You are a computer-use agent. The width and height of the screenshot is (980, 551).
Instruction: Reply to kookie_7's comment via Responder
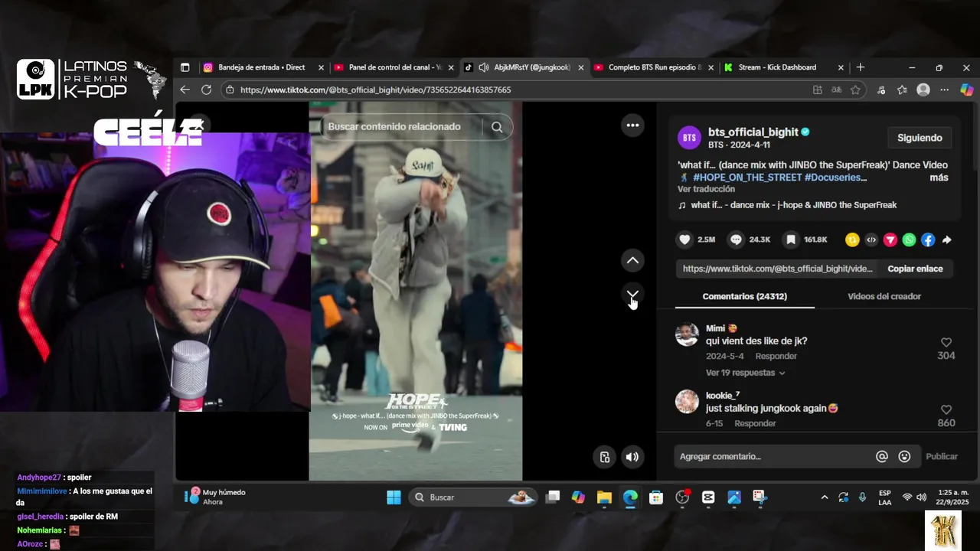tap(755, 423)
